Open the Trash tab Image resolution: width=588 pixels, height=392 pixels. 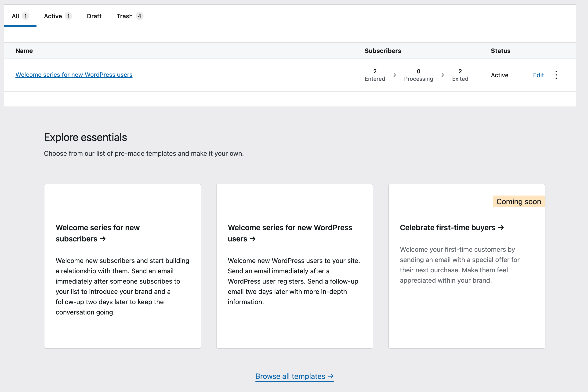[x=130, y=16]
